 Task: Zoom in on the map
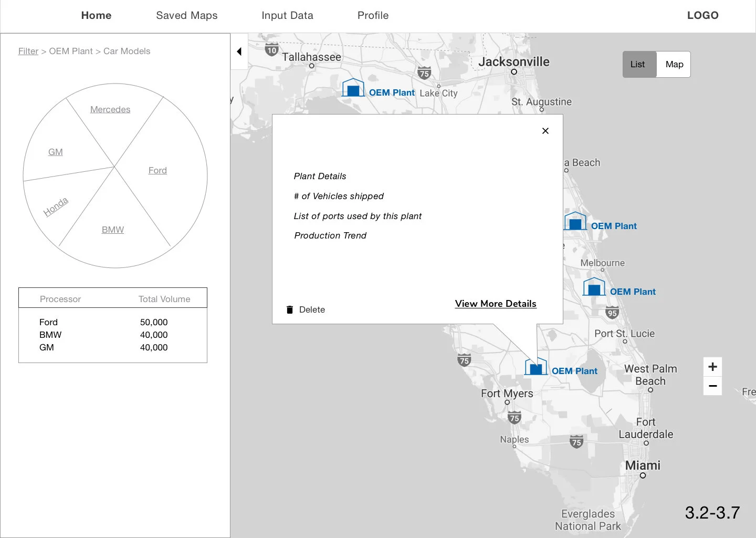712,367
